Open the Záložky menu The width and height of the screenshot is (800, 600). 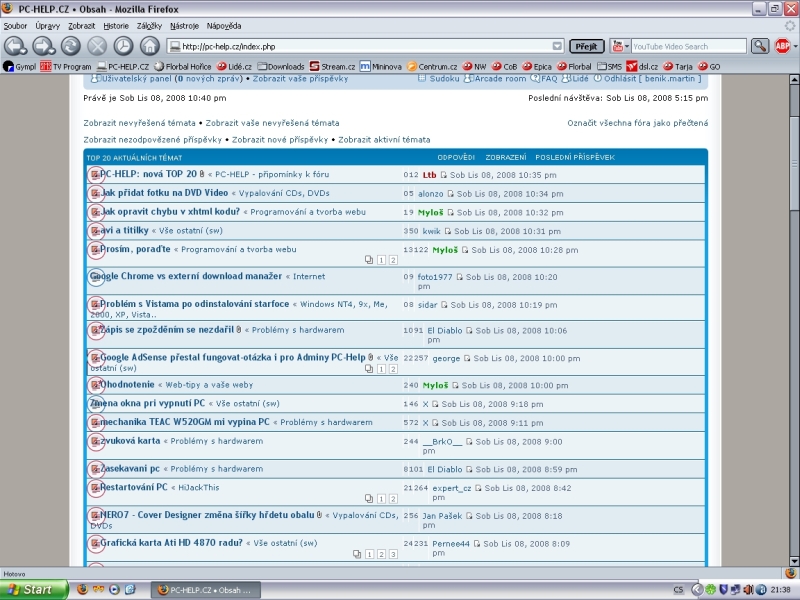tap(149, 25)
